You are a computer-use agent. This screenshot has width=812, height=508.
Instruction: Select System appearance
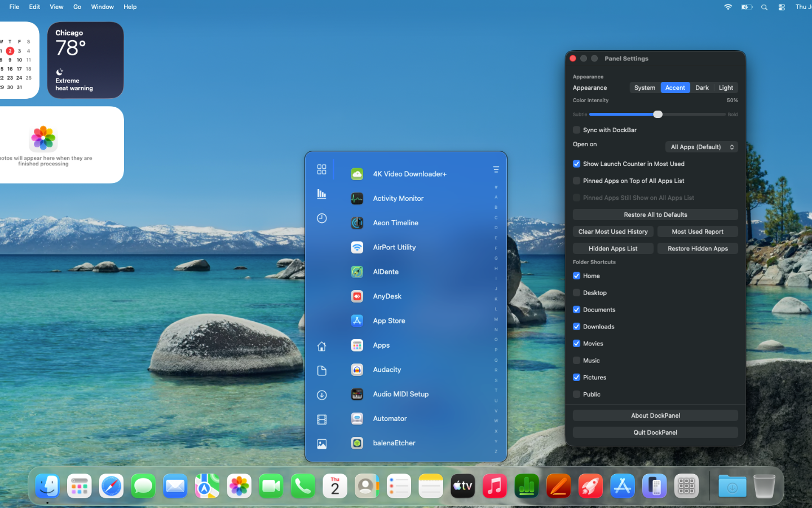(645, 87)
